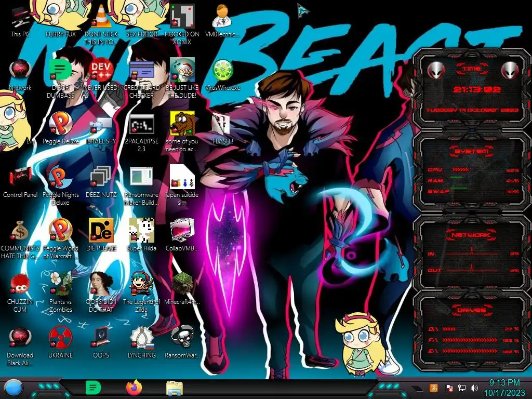Screen dimensions: 532x399
Task: Click the CPU usage bar in gadget
Action: 460,169
